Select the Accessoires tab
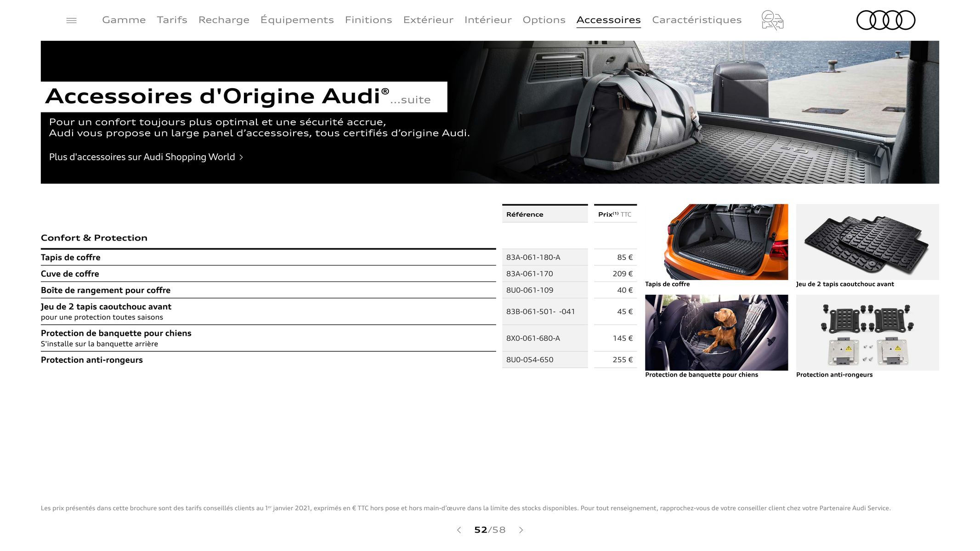The height and width of the screenshot is (551, 980). point(608,20)
